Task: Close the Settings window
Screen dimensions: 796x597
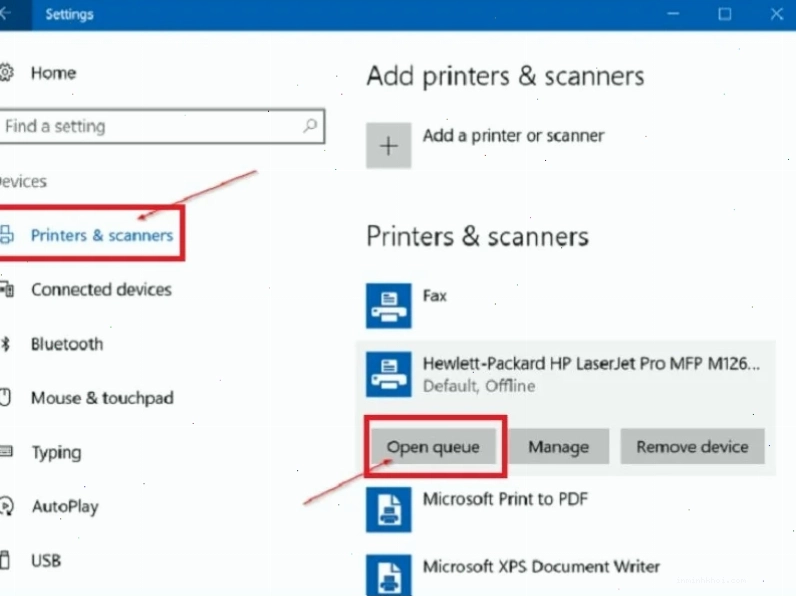Action: [777, 14]
